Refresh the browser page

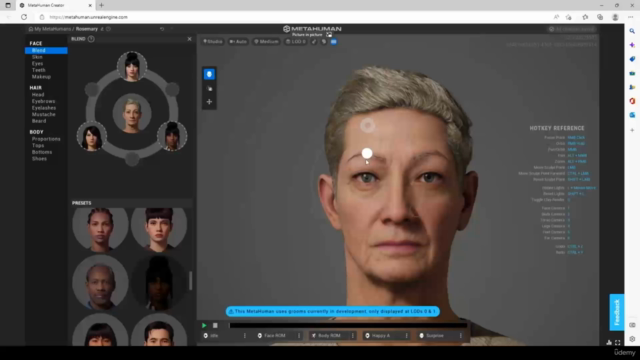24,17
